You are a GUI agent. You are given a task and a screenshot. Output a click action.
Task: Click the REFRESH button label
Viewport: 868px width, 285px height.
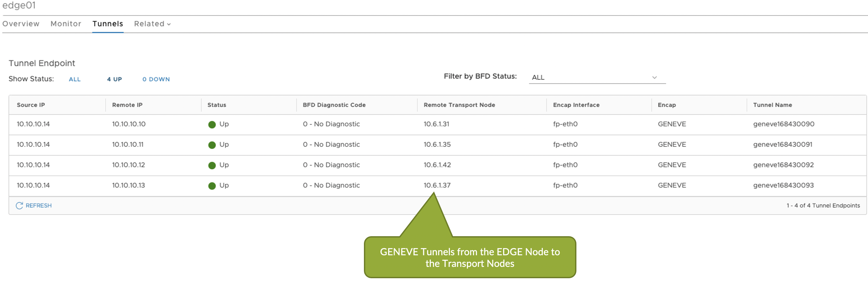[x=38, y=206]
